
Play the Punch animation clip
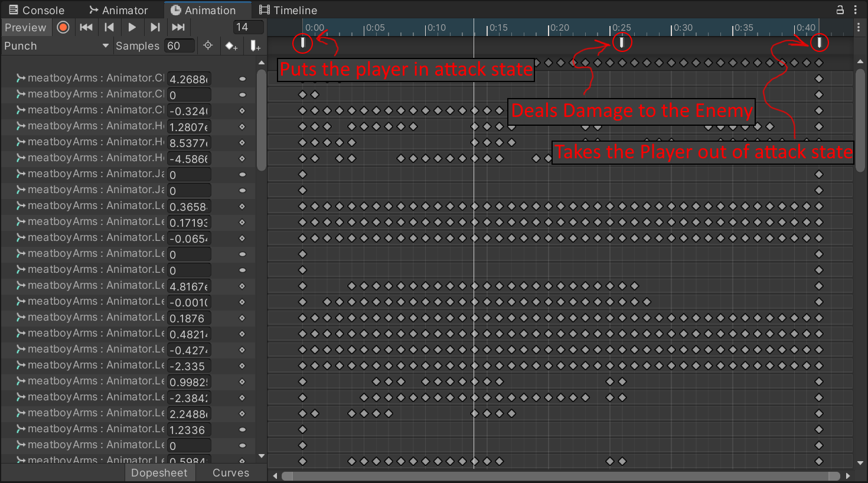(x=132, y=27)
